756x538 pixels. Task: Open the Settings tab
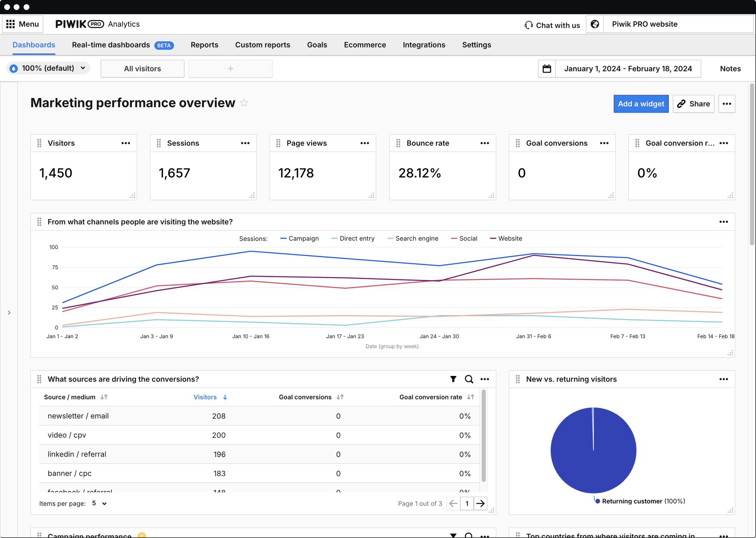coord(476,45)
